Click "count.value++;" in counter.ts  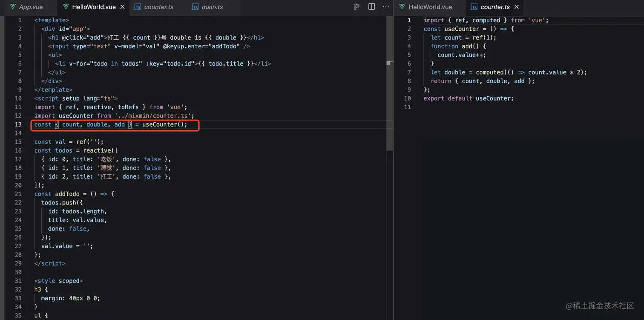[462, 55]
